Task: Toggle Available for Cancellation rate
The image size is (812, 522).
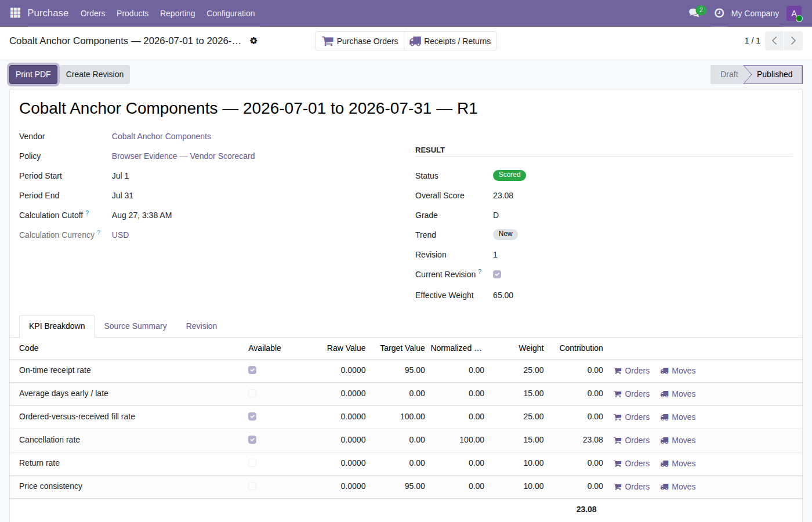Action: (252, 440)
